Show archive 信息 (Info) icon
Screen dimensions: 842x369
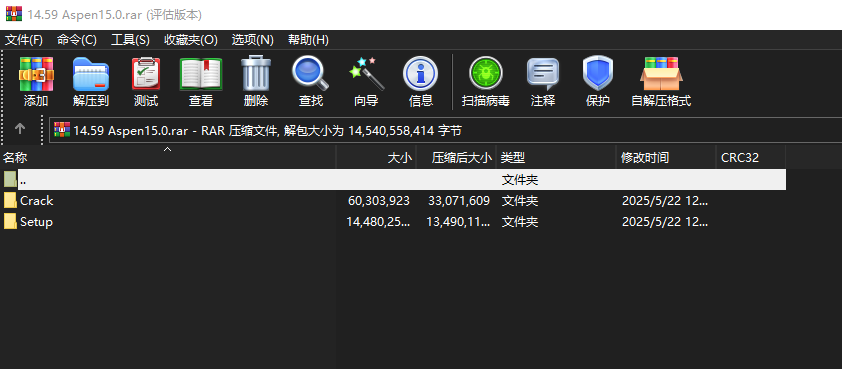coord(420,74)
